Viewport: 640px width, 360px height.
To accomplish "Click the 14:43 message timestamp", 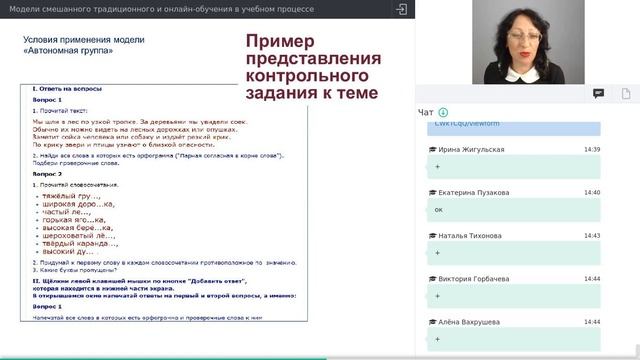I will (x=592, y=236).
